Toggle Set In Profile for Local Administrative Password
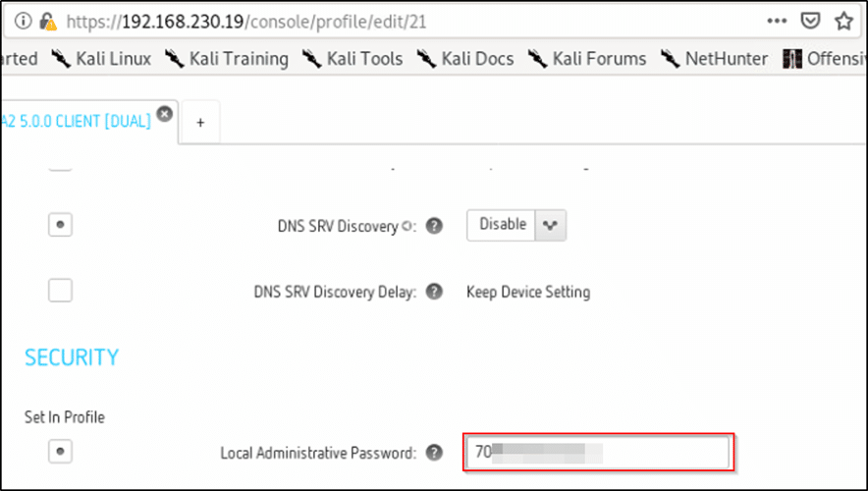The image size is (868, 491). coord(61,452)
